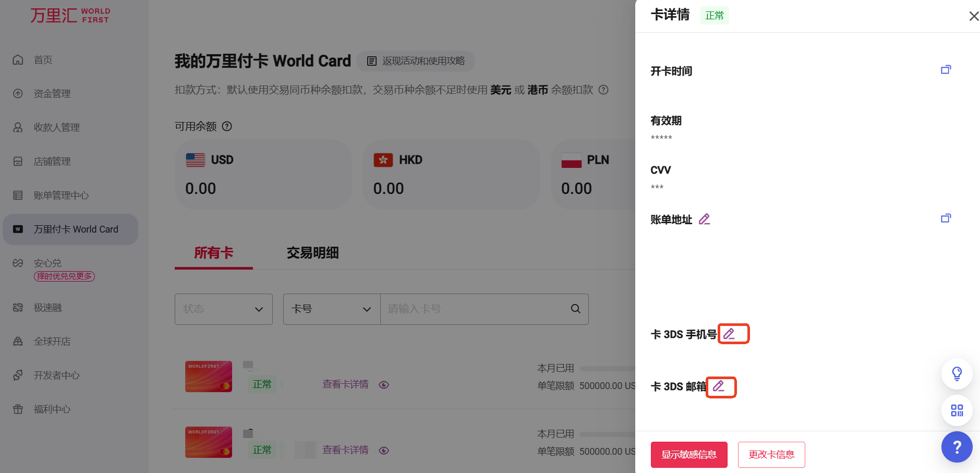Click the 全球开店 icon
The width and height of the screenshot is (980, 473).
click(18, 342)
